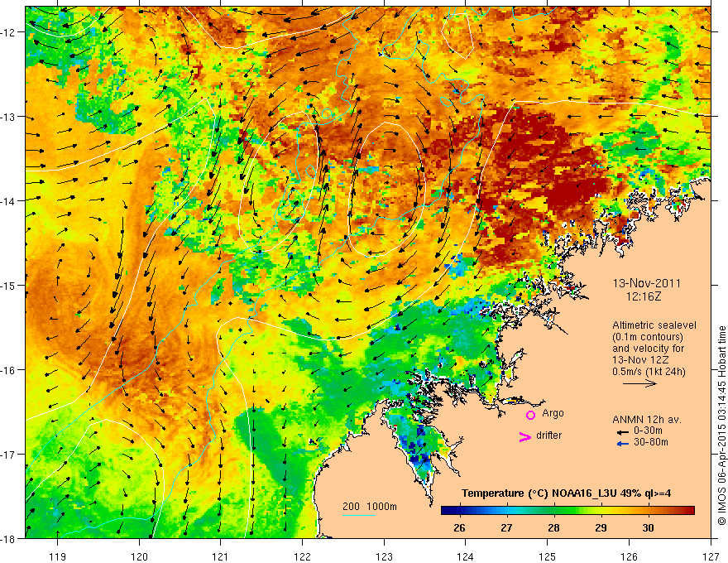Click latitude axis label -18

coord(9,538)
